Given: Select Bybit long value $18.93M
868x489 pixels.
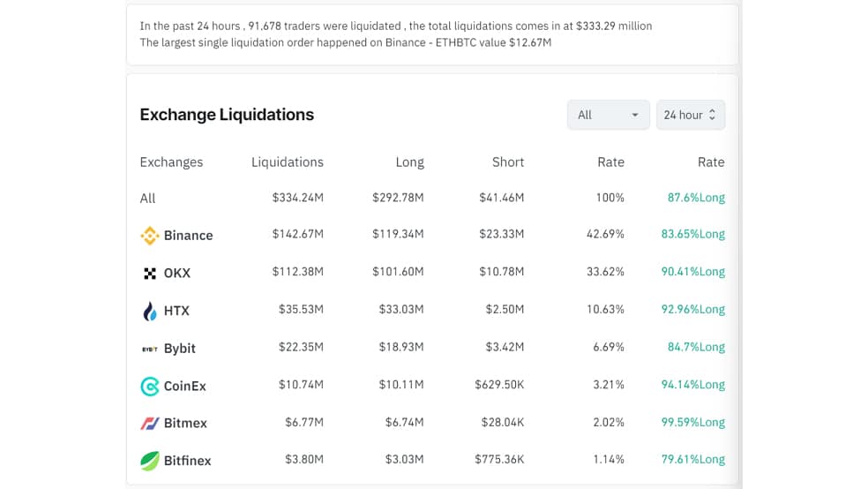Looking at the screenshot, I should point(401,347).
